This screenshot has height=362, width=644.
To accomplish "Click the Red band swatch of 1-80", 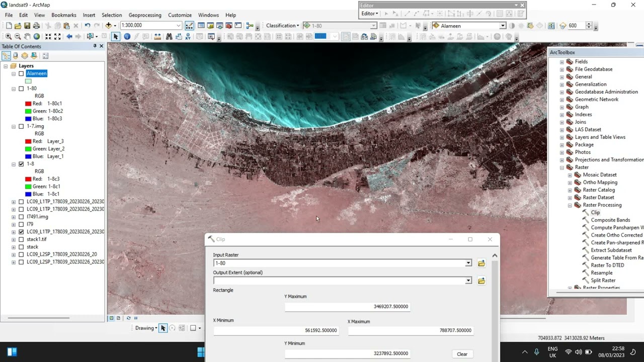I will [28, 104].
